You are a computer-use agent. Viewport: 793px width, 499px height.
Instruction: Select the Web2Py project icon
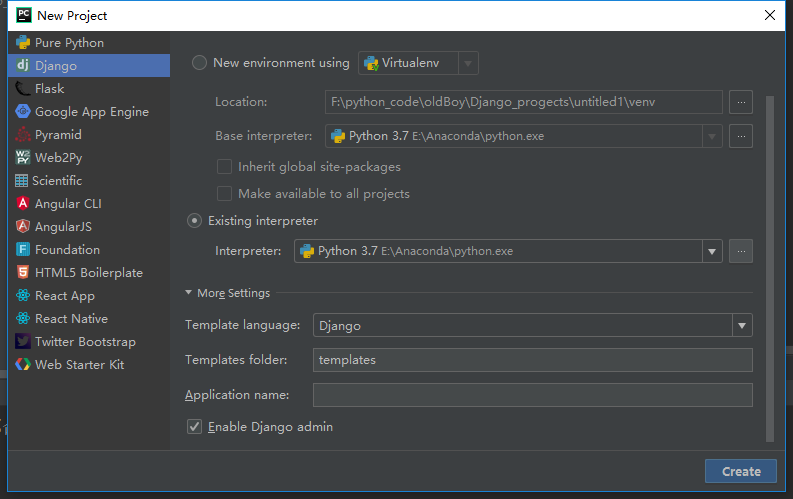(x=24, y=158)
